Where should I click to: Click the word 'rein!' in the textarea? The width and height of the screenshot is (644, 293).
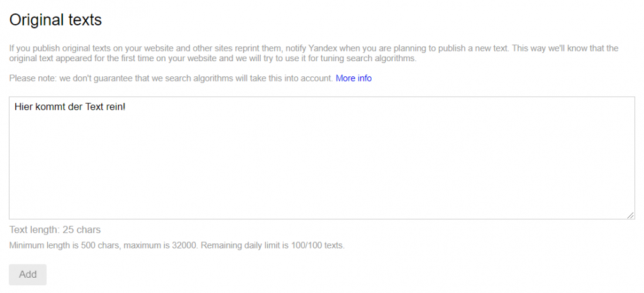tap(115, 107)
